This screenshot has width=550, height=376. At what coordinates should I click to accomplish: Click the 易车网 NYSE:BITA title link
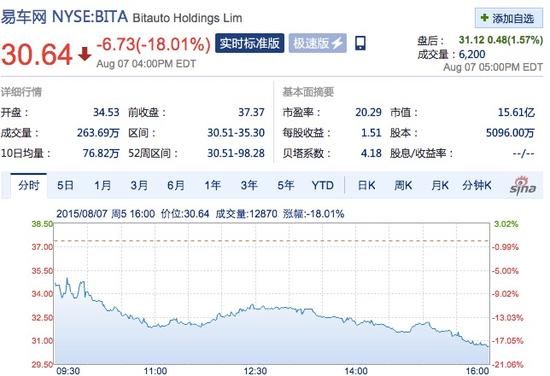[64, 17]
